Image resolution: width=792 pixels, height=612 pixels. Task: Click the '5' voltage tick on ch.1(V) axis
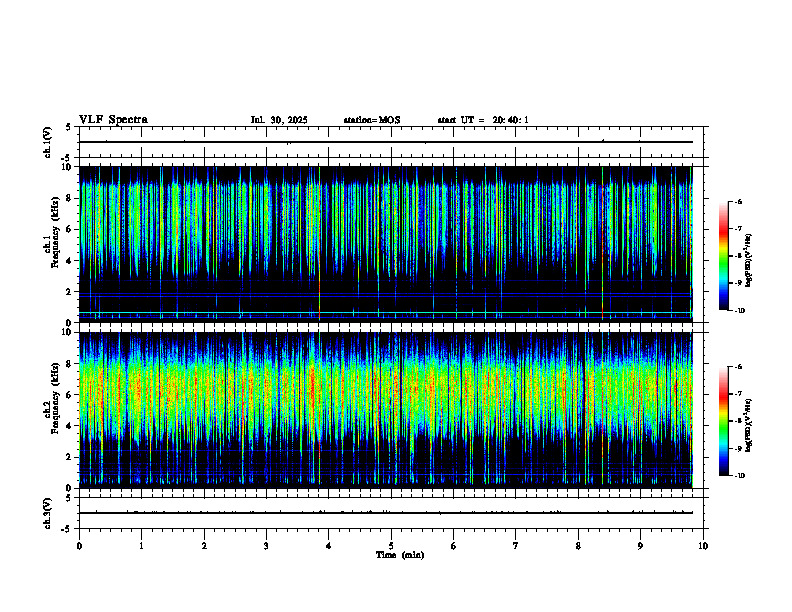pos(69,127)
